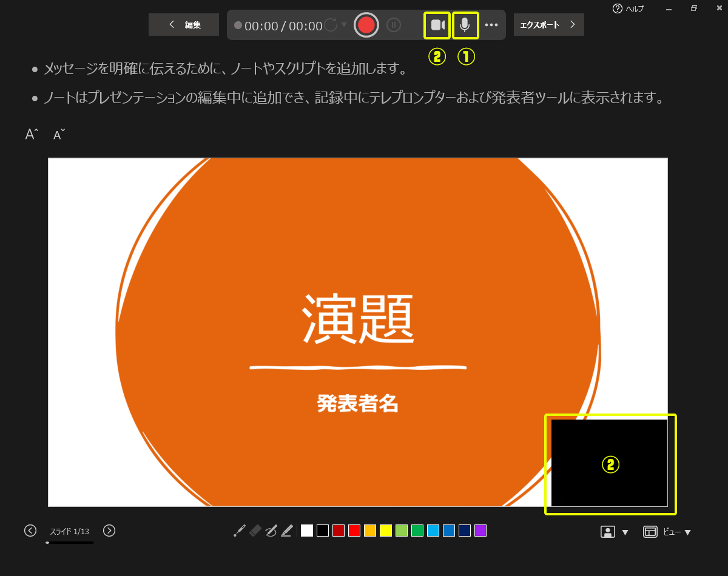Toggle the microphone on or off
The width and height of the screenshot is (728, 576).
pyautogui.click(x=465, y=25)
